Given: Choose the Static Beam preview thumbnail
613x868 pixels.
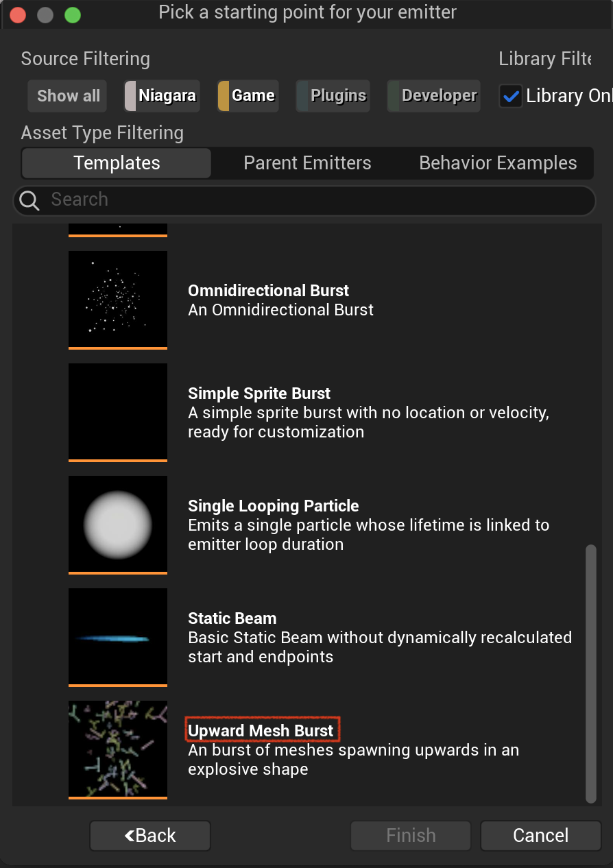Looking at the screenshot, I should (118, 636).
